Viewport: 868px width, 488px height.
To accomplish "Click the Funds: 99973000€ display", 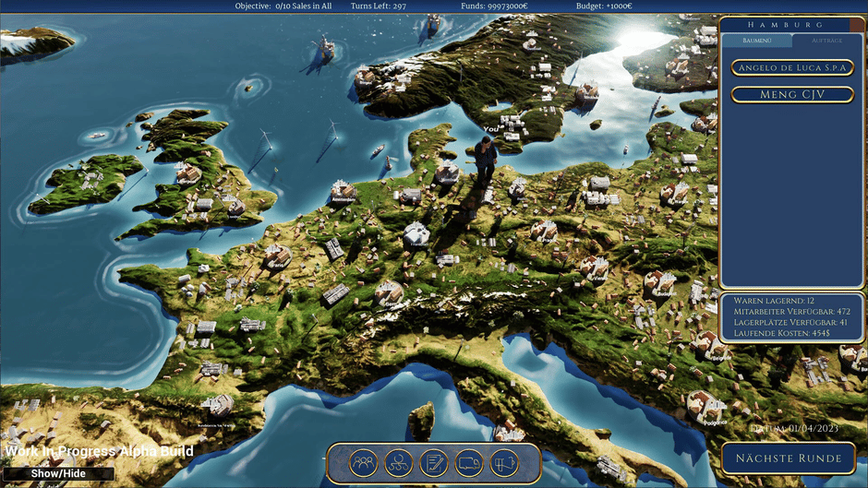I will 494,6.
